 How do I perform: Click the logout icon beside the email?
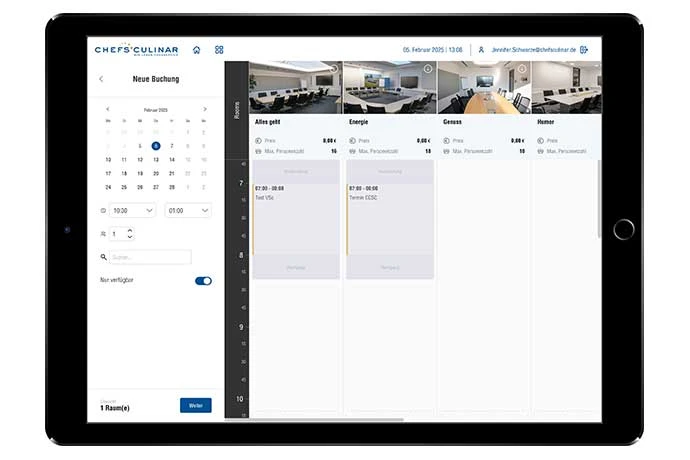[x=584, y=49]
